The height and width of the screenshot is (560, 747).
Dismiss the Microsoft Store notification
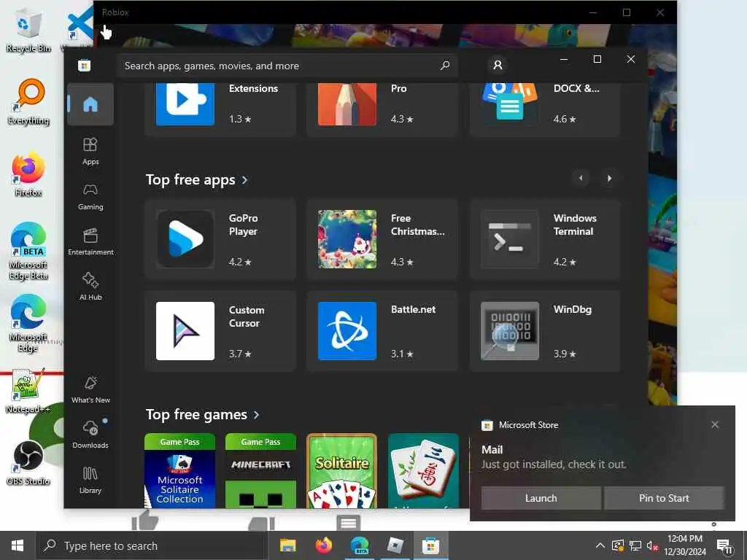tap(715, 425)
